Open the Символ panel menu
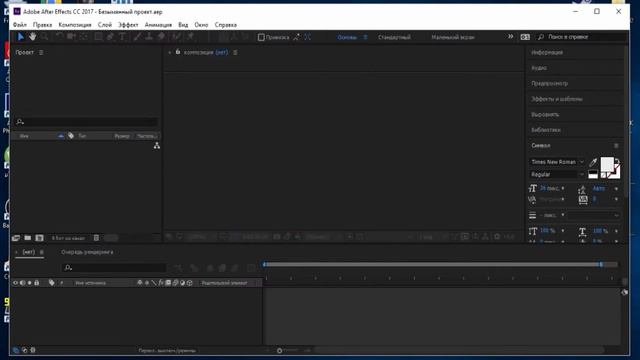Viewport: 640px width, 360px height. pos(616,145)
